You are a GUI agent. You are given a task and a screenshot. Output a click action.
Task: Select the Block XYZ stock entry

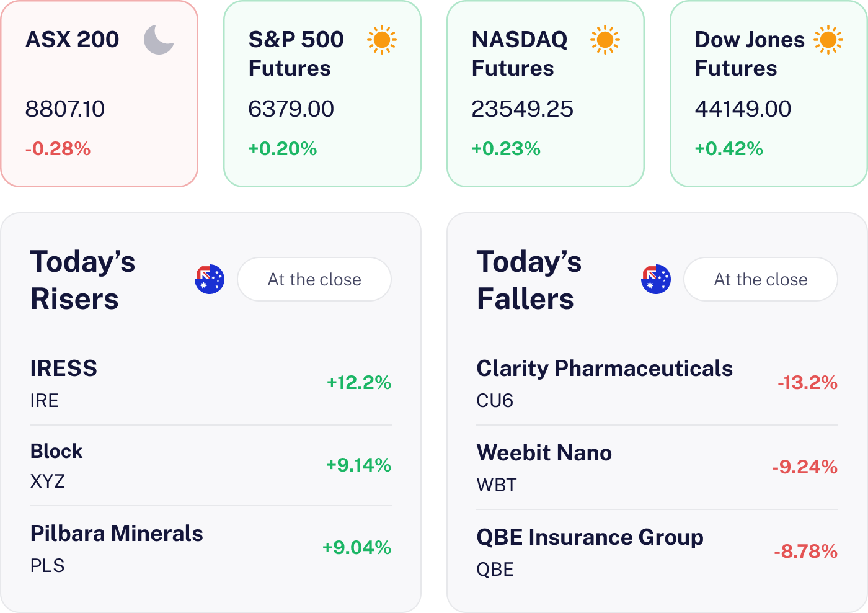click(211, 465)
